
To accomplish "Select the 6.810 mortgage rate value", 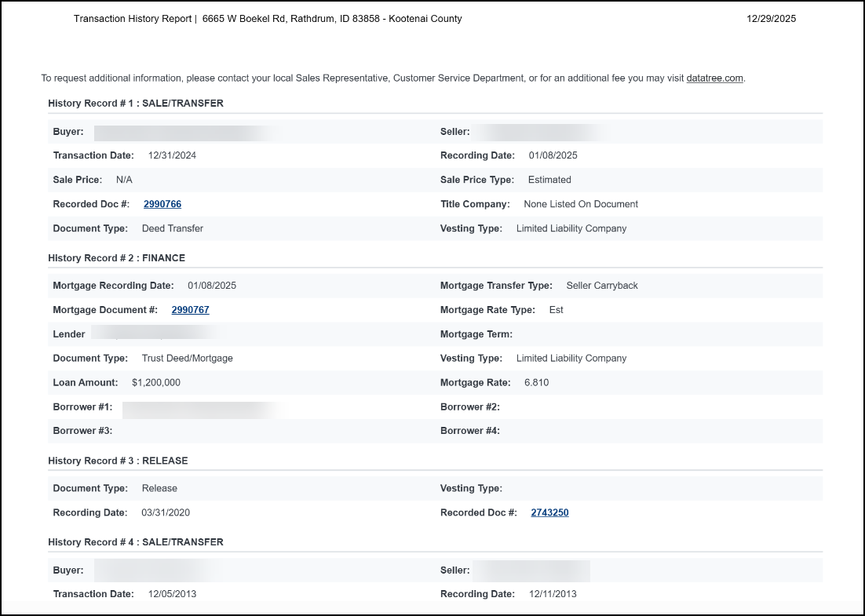I will [537, 383].
